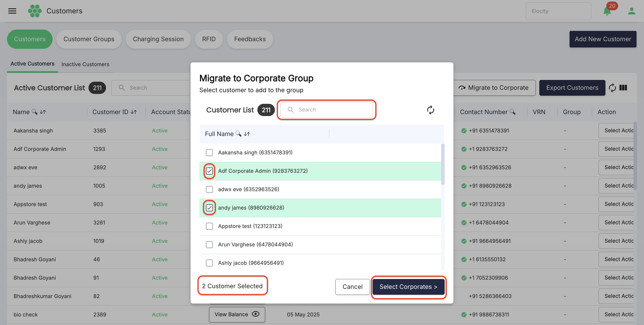644x325 pixels.
Task: Click the Export Customers button
Action: (572, 88)
